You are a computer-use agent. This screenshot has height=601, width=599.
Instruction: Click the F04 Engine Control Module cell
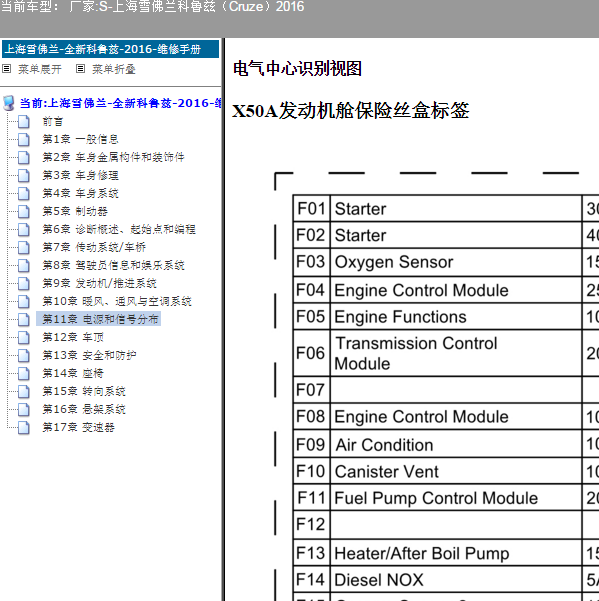pos(456,290)
